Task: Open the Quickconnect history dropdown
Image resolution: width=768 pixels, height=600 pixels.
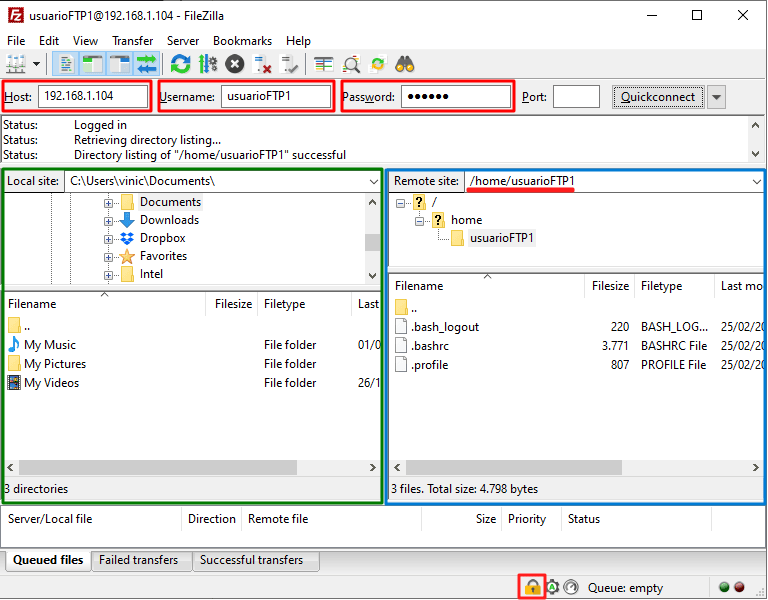Action: pos(716,97)
